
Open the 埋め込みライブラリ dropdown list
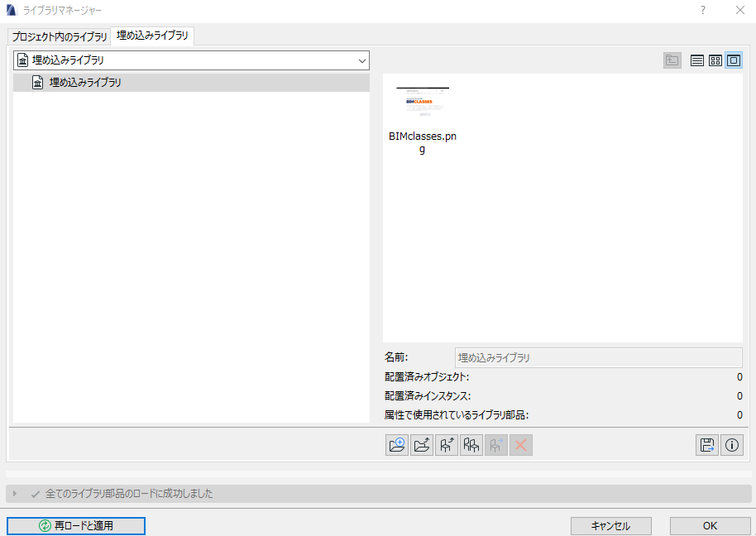click(x=191, y=60)
